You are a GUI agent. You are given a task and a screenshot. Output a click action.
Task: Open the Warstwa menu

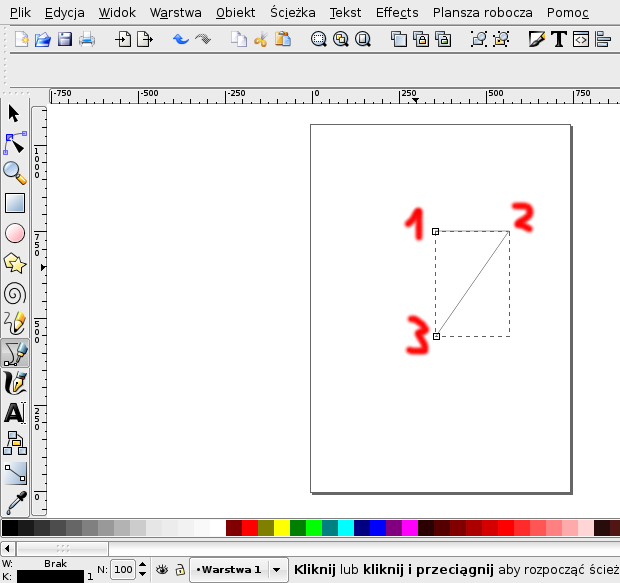(175, 13)
